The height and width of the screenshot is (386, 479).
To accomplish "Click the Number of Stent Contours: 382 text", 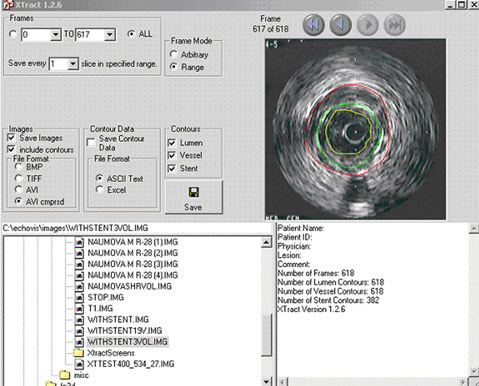I will coord(328,300).
